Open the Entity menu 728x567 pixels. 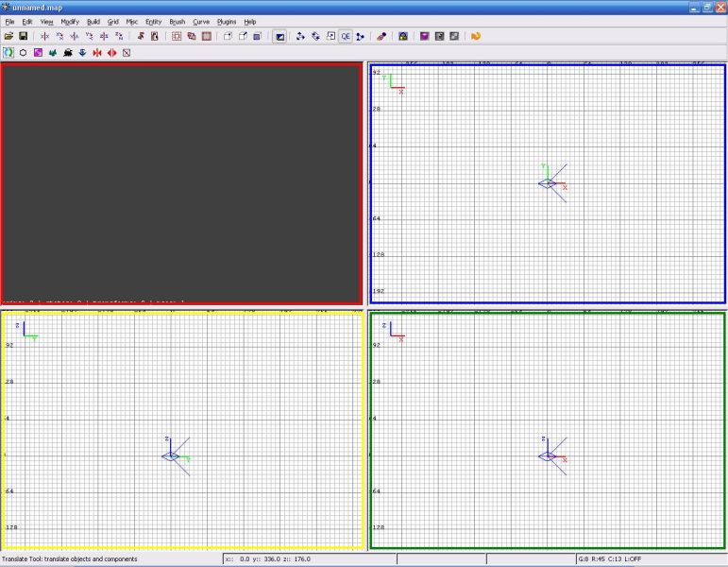(153, 21)
